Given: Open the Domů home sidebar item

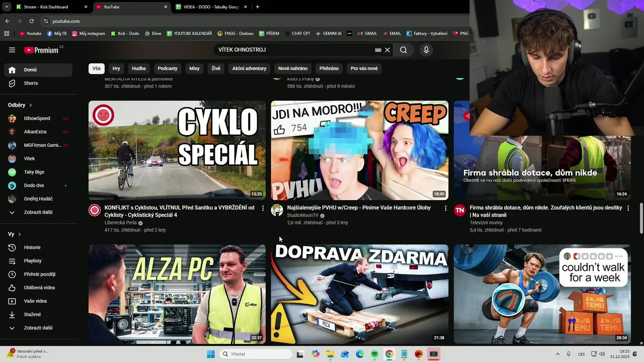Looking at the screenshot, I should [x=38, y=70].
